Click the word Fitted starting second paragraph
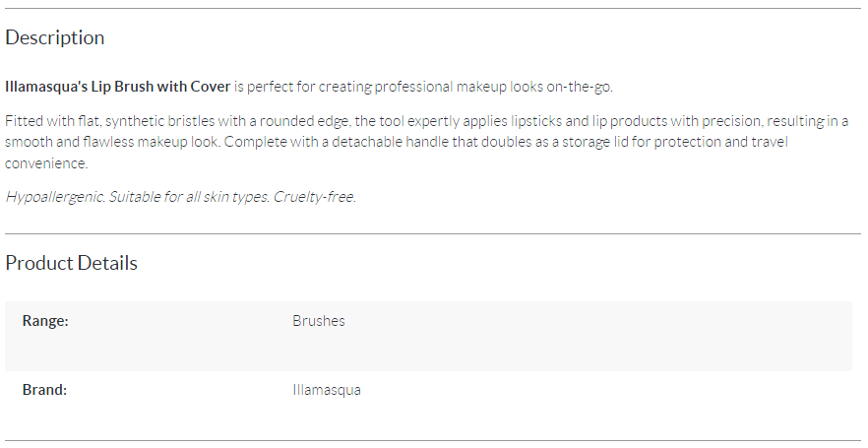This screenshot has width=868, height=448. click(25, 121)
